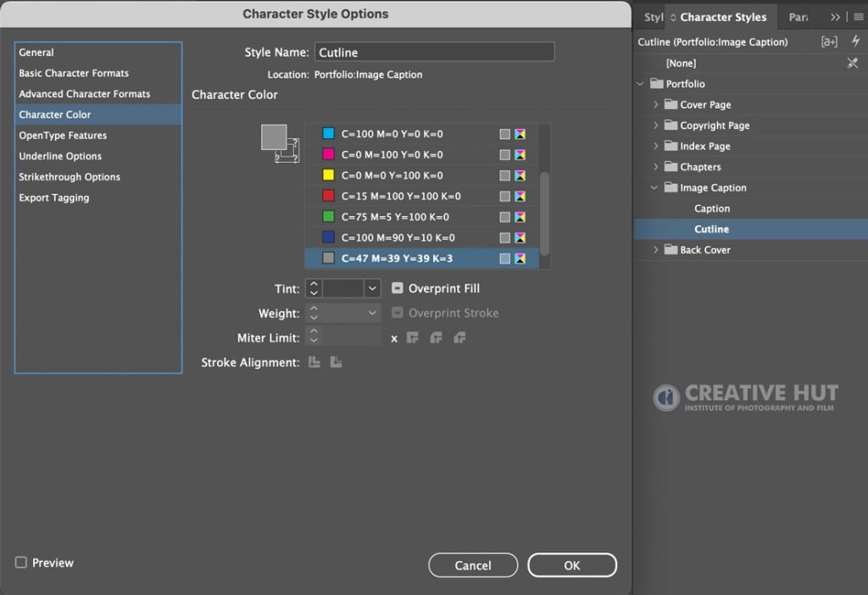The height and width of the screenshot is (595, 868).
Task: Open the Tint dropdown arrow
Action: click(372, 288)
